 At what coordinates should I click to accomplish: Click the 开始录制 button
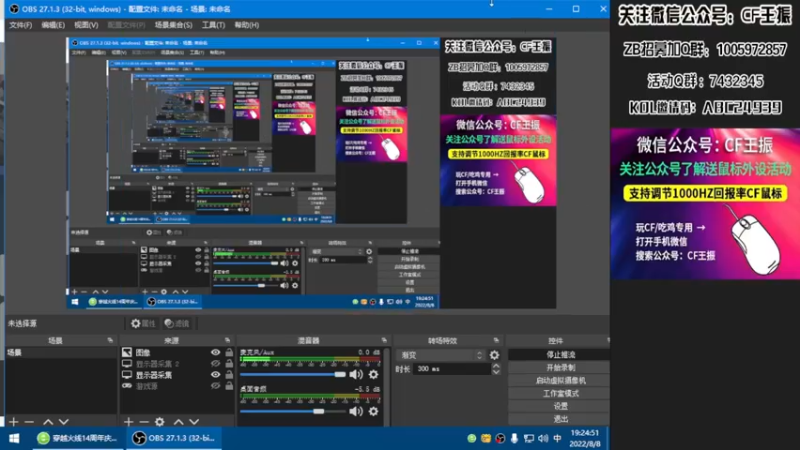559,367
